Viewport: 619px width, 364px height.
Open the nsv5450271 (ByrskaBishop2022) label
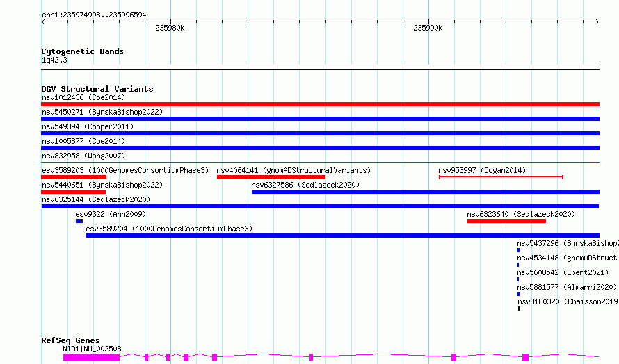[102, 112]
